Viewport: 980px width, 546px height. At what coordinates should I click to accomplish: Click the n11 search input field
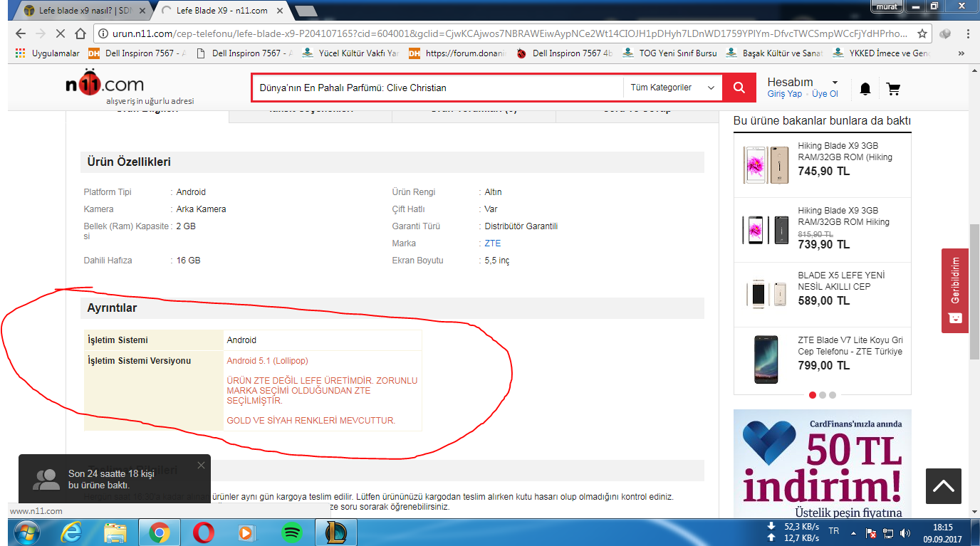pyautogui.click(x=437, y=88)
